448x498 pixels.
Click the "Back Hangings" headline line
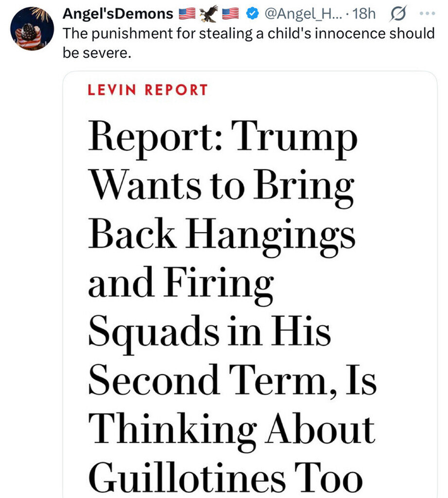click(x=221, y=235)
